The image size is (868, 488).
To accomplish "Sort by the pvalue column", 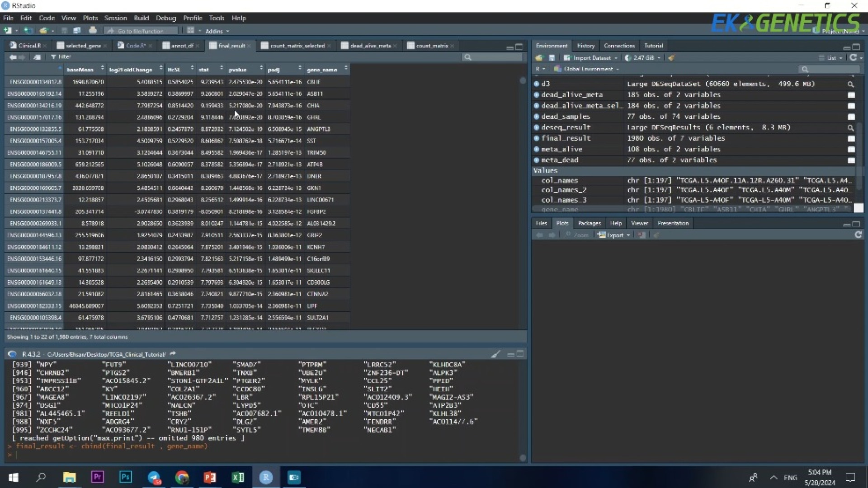I will 245,70.
